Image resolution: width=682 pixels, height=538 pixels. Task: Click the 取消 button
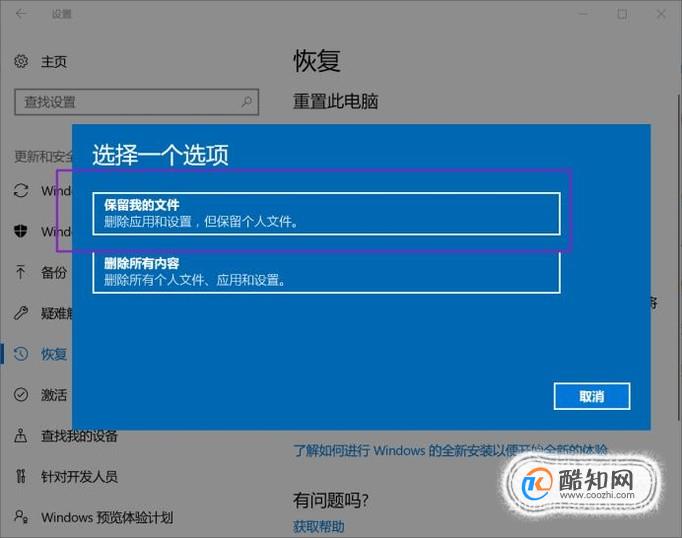click(592, 396)
